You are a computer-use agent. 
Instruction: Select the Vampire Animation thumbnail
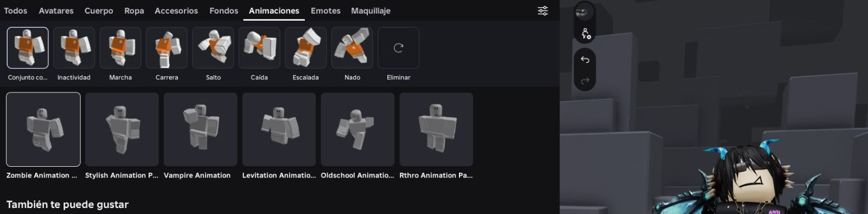click(200, 129)
